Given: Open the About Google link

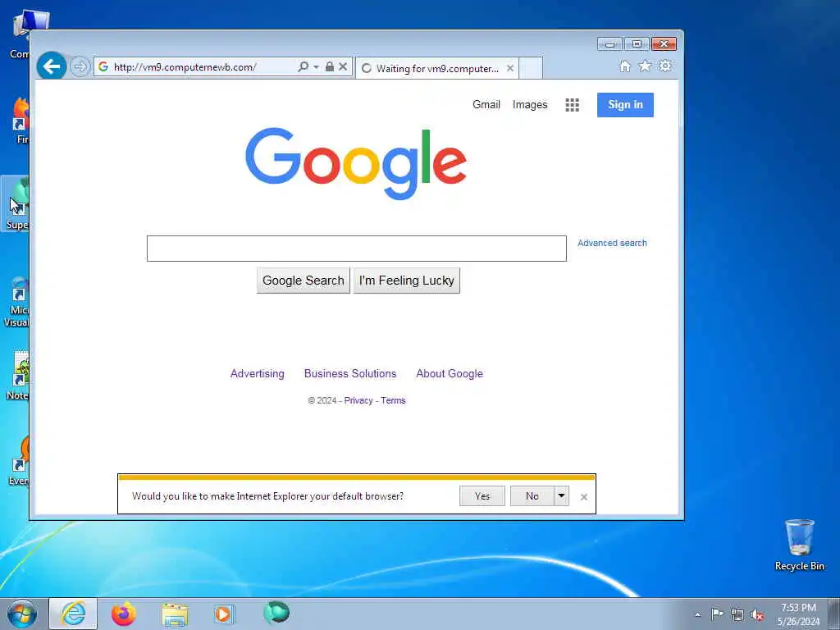Looking at the screenshot, I should pos(450,373).
